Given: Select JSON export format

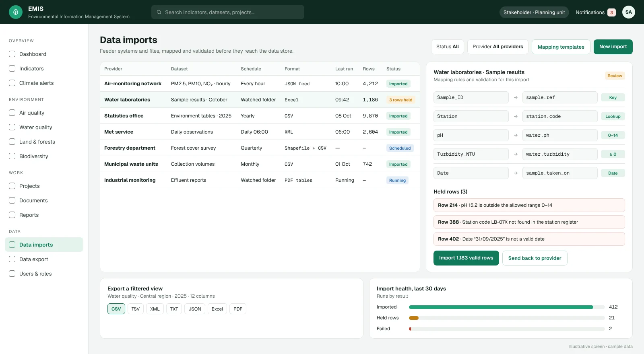Looking at the screenshot, I should coord(195,309).
